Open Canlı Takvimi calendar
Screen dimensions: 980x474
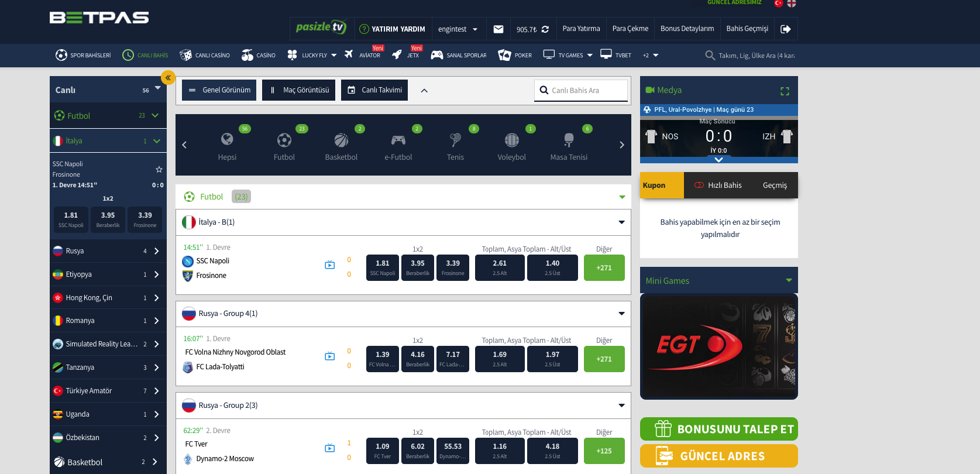(x=374, y=90)
